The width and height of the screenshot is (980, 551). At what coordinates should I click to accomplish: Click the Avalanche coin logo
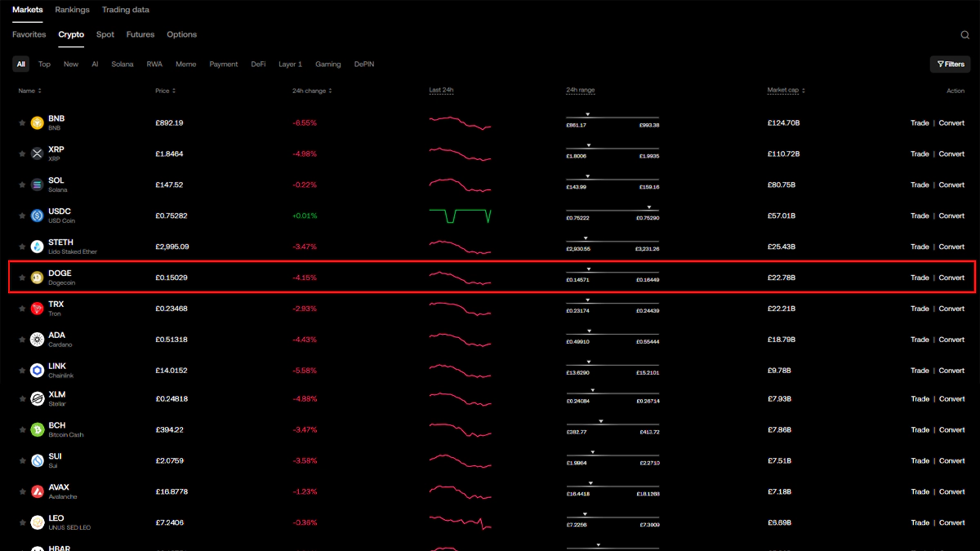pos(37,492)
